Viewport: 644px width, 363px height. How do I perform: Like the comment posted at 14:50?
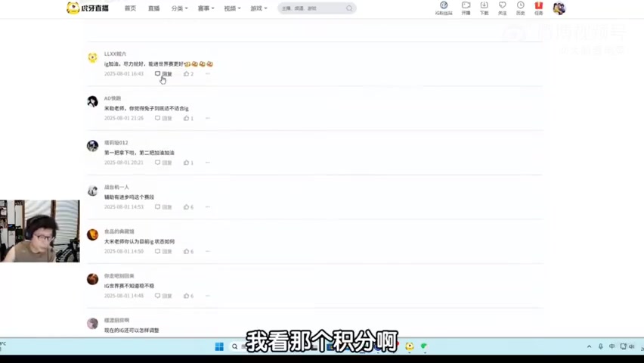(188, 252)
